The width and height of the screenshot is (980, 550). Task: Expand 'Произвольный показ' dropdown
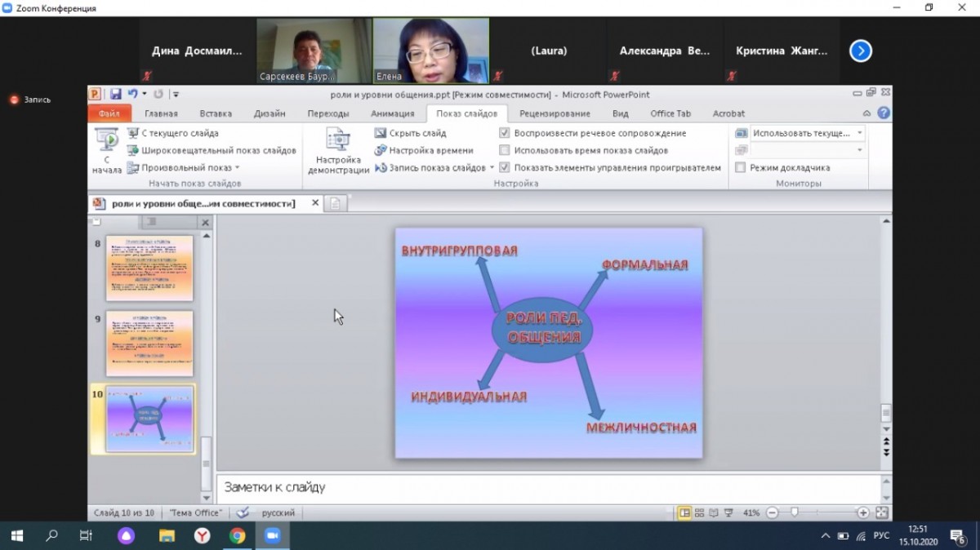point(238,167)
